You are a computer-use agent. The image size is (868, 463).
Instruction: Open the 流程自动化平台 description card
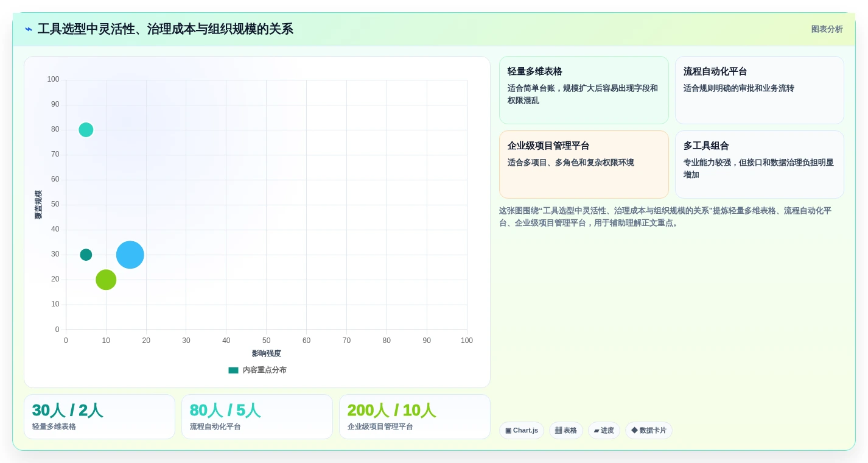(759, 90)
